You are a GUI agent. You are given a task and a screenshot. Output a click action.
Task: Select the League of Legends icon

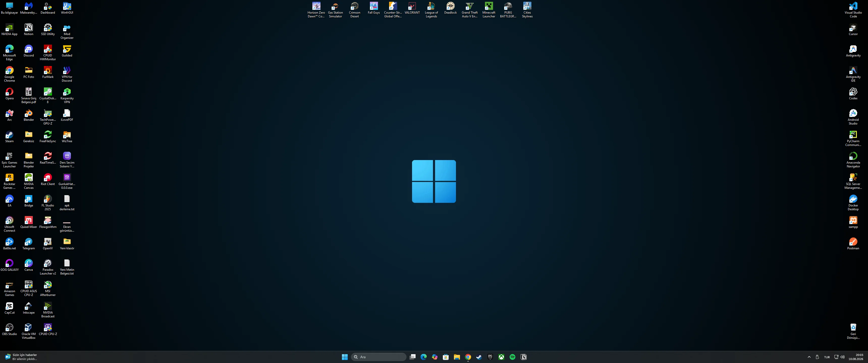431,10
